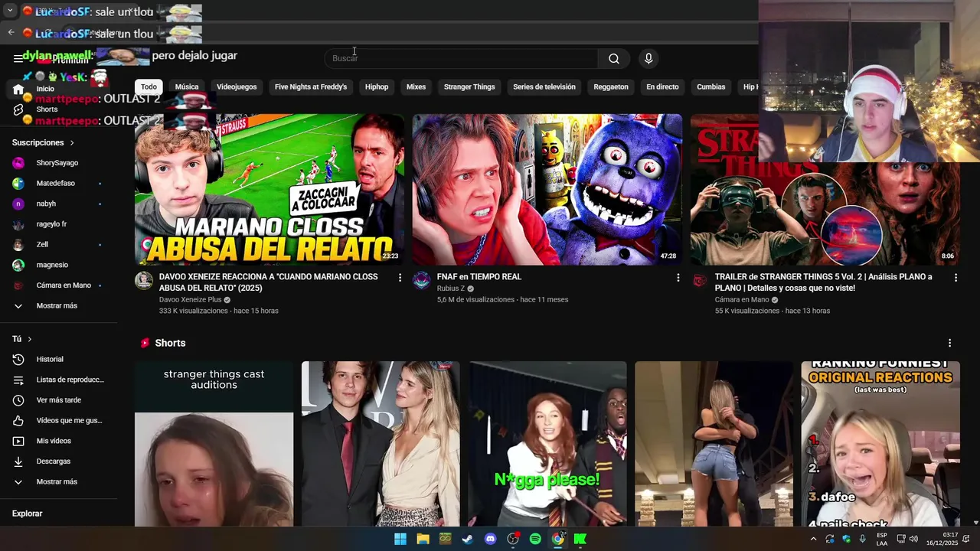The height and width of the screenshot is (551, 980).
Task: Click the search magnifier button
Action: [613, 59]
